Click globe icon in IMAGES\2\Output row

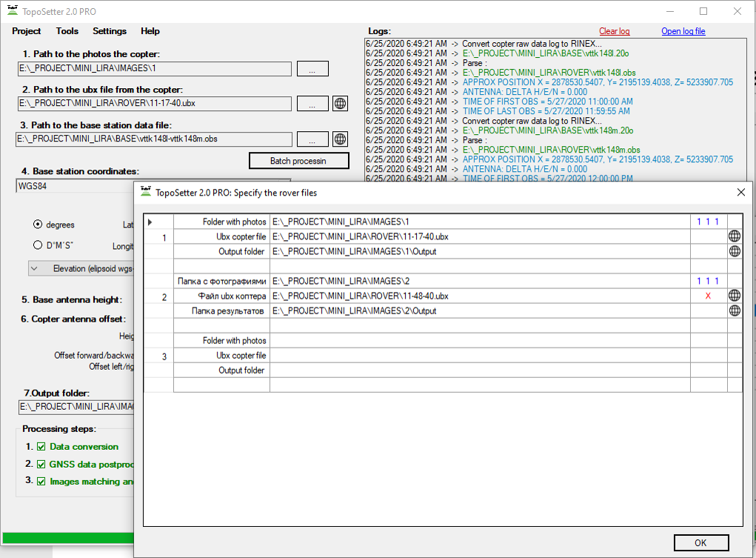tap(735, 310)
